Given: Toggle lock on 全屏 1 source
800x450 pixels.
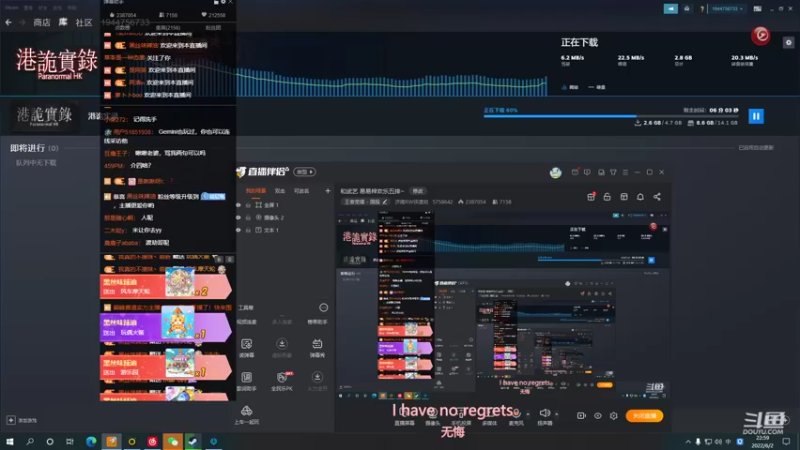Looking at the screenshot, I should pyautogui.click(x=248, y=205).
